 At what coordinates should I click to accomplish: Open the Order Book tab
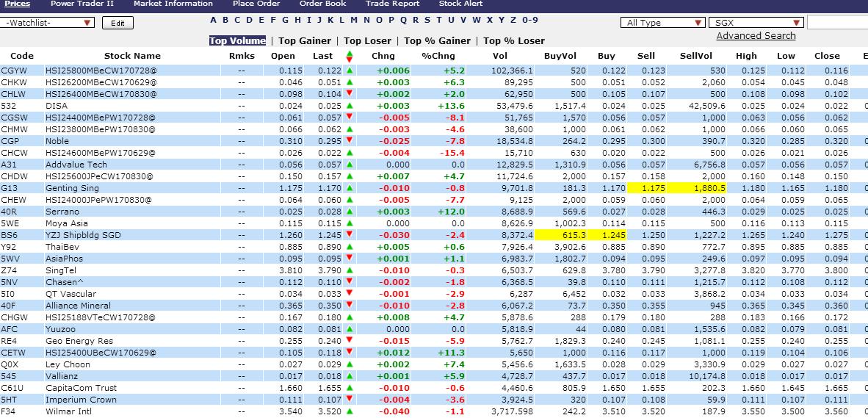coord(322,4)
